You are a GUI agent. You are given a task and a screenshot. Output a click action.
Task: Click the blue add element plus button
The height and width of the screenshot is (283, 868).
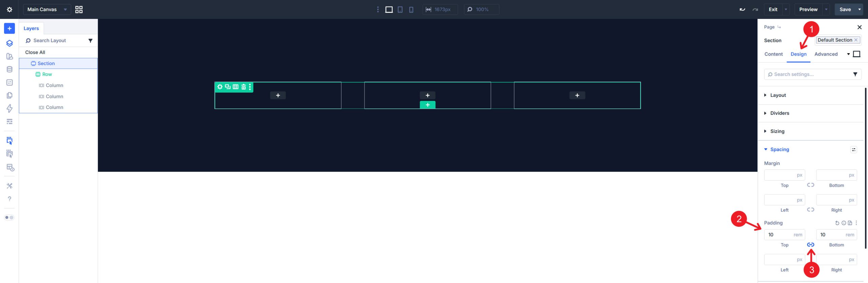click(9, 28)
